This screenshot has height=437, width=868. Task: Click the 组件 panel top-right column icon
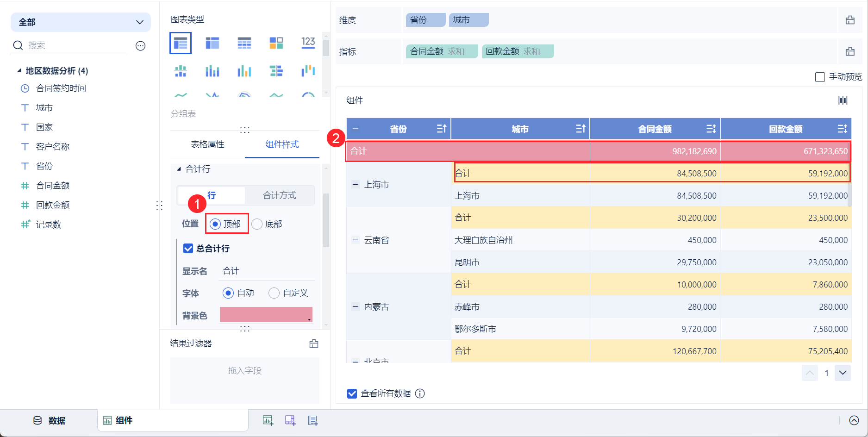[843, 100]
